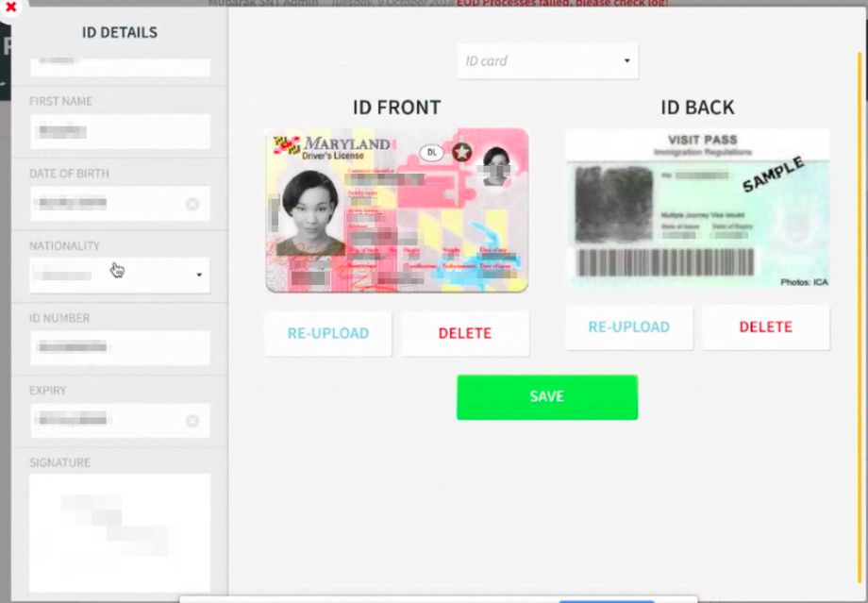Viewport: 868px width, 603px height.
Task: Close the ID details dialog with red X
Action: pyautogui.click(x=10, y=8)
